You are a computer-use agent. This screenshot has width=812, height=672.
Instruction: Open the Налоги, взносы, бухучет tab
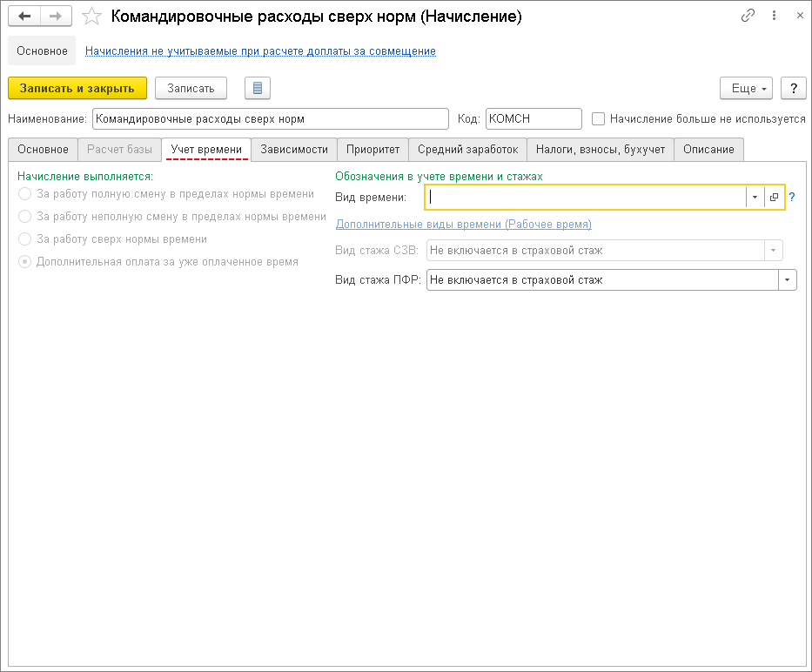(x=601, y=149)
